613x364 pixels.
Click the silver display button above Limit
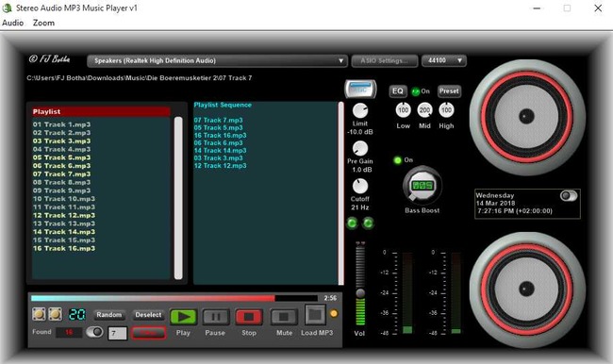tap(360, 90)
